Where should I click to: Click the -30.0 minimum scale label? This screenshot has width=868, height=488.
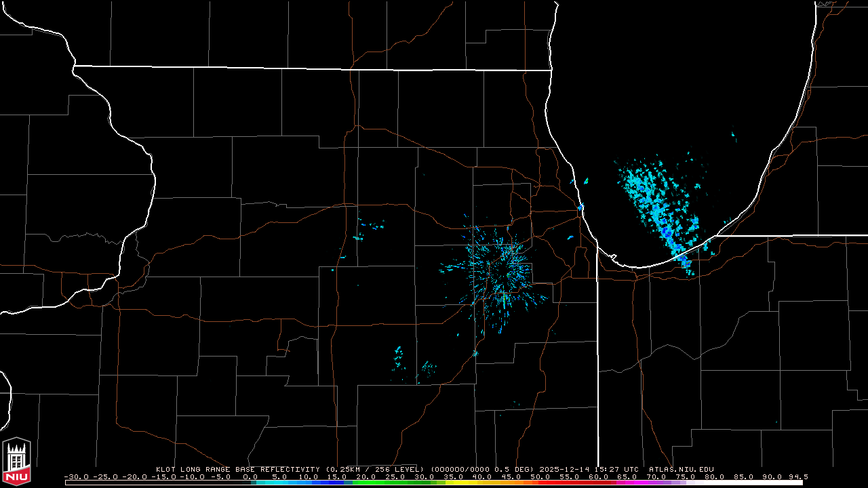pyautogui.click(x=76, y=476)
